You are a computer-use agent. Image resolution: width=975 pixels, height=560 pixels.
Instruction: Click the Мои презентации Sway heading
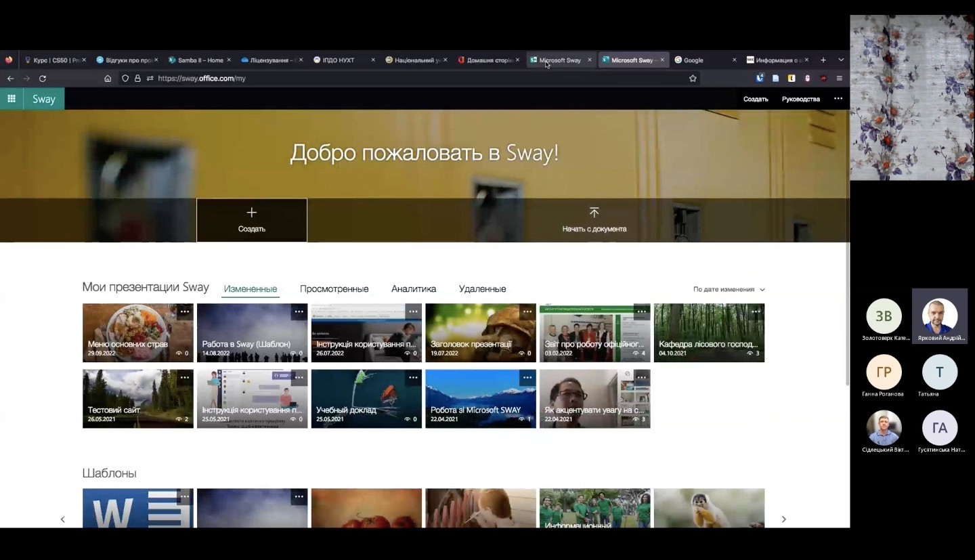(x=146, y=287)
